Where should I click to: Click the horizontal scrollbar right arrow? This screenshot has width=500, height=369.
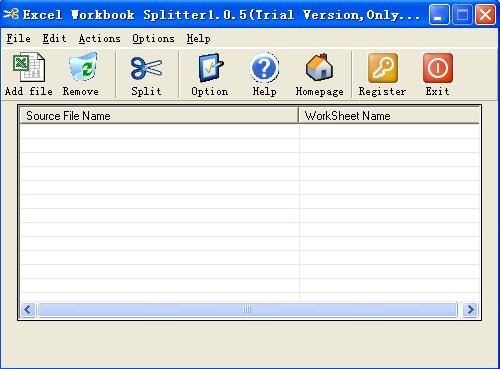coord(470,310)
